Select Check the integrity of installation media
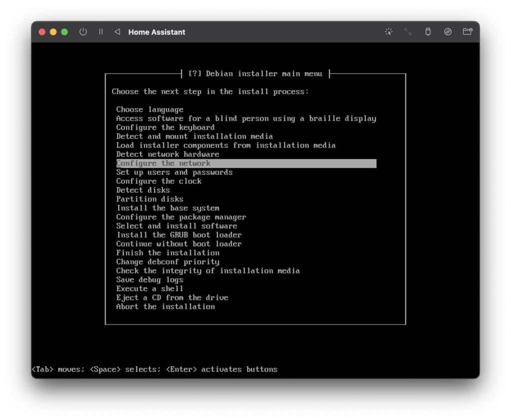Viewport: 511px width, 420px height. coord(246,271)
